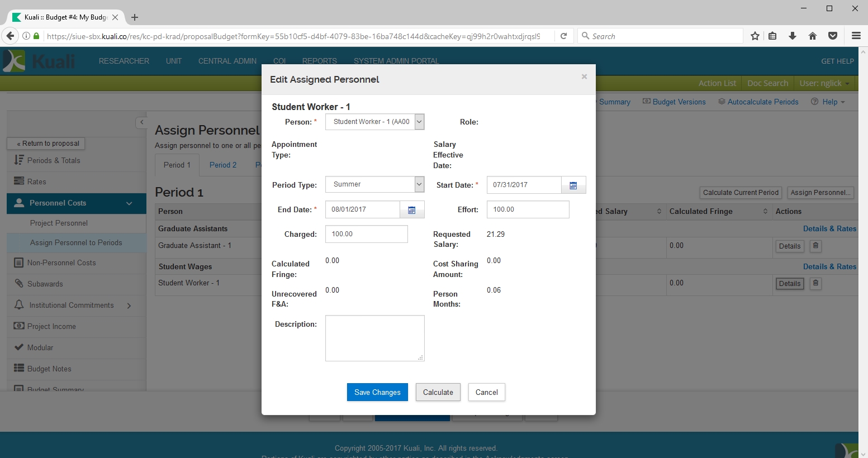Expand the Person dropdown list
868x458 pixels.
point(419,122)
